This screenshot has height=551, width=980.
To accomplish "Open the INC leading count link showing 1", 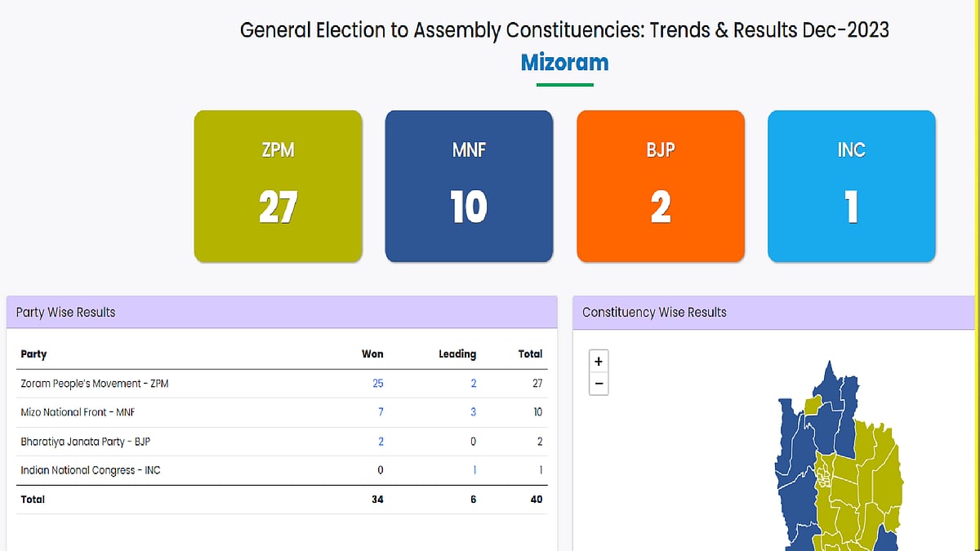I will coord(474,470).
